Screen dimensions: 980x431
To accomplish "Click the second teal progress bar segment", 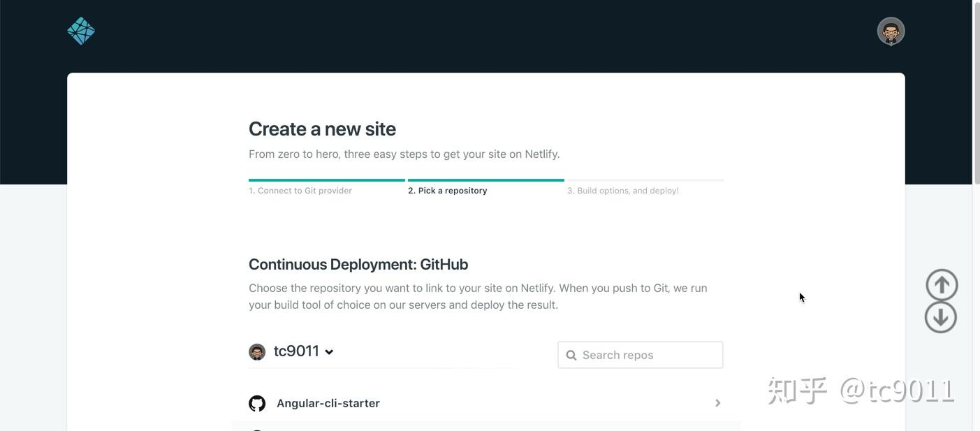I will 486,180.
